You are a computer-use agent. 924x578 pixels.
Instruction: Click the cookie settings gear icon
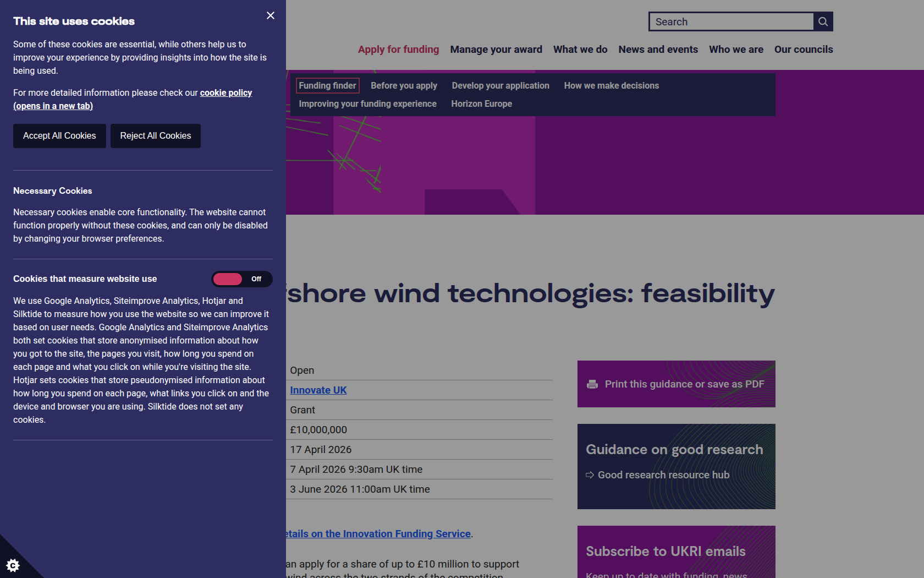click(x=13, y=565)
